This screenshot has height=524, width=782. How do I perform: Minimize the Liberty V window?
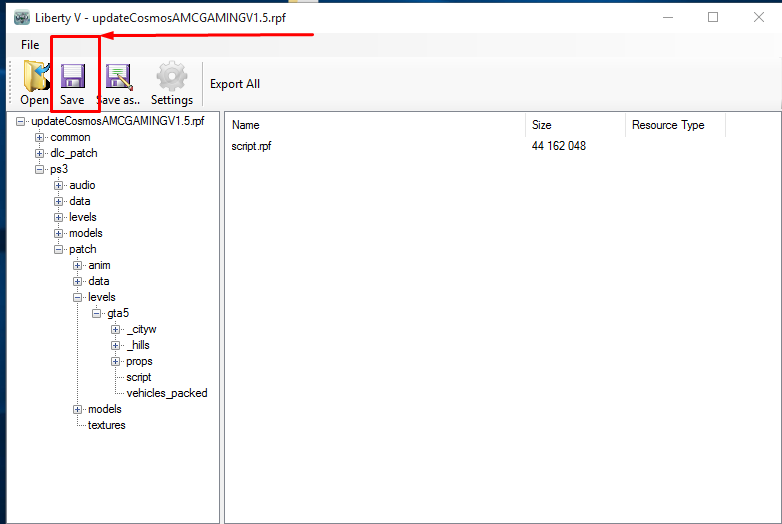coord(668,17)
